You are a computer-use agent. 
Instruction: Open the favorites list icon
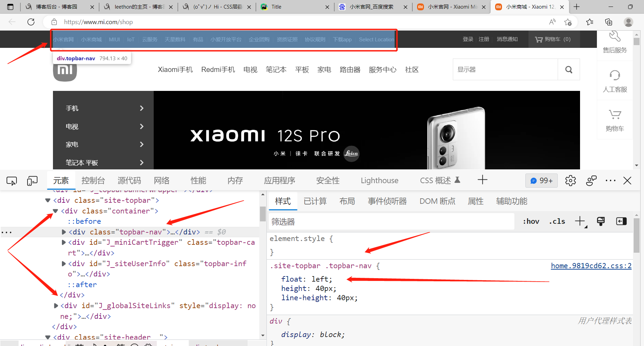[x=590, y=22]
